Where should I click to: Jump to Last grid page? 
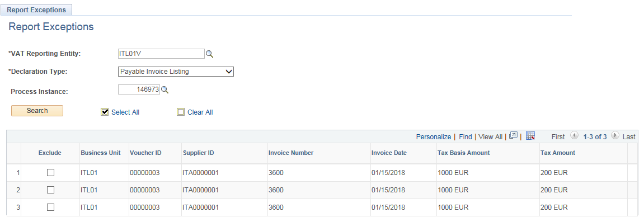pyautogui.click(x=629, y=136)
